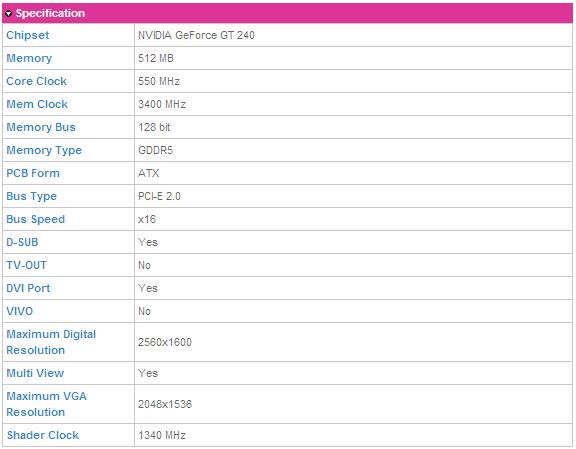Viewport: 576px width, 449px height.
Task: Click the Multi View label
Action: click(35, 373)
